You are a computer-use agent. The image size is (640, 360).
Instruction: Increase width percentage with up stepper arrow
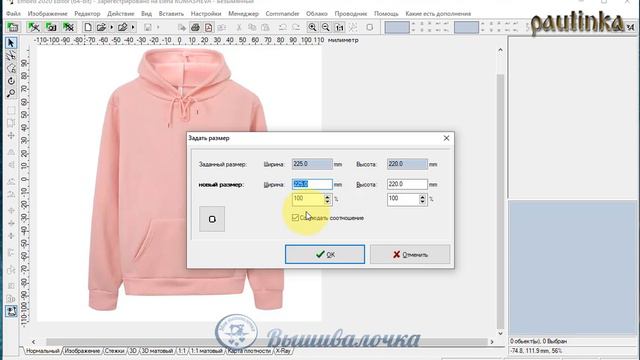coord(327,196)
